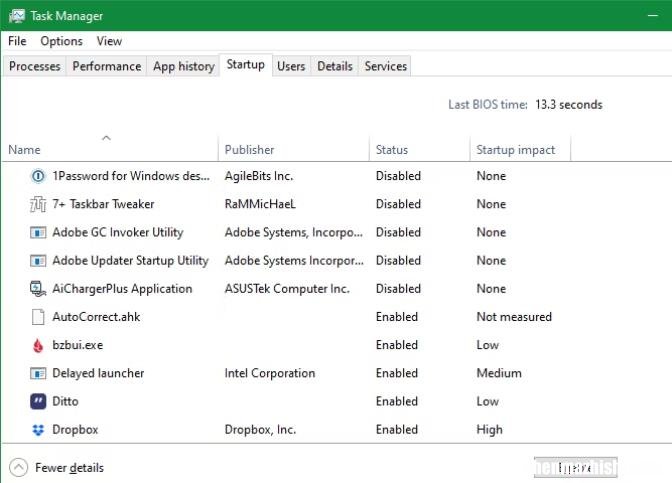The height and width of the screenshot is (483, 672).
Task: Click the Dropbox logo icon
Action: 38,429
